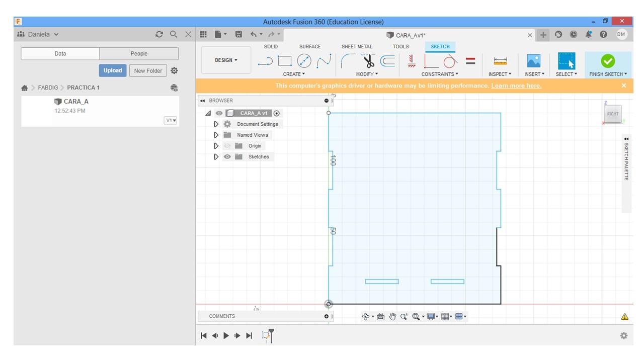
Task: Select the Trim scissors tool
Action: [x=369, y=61]
